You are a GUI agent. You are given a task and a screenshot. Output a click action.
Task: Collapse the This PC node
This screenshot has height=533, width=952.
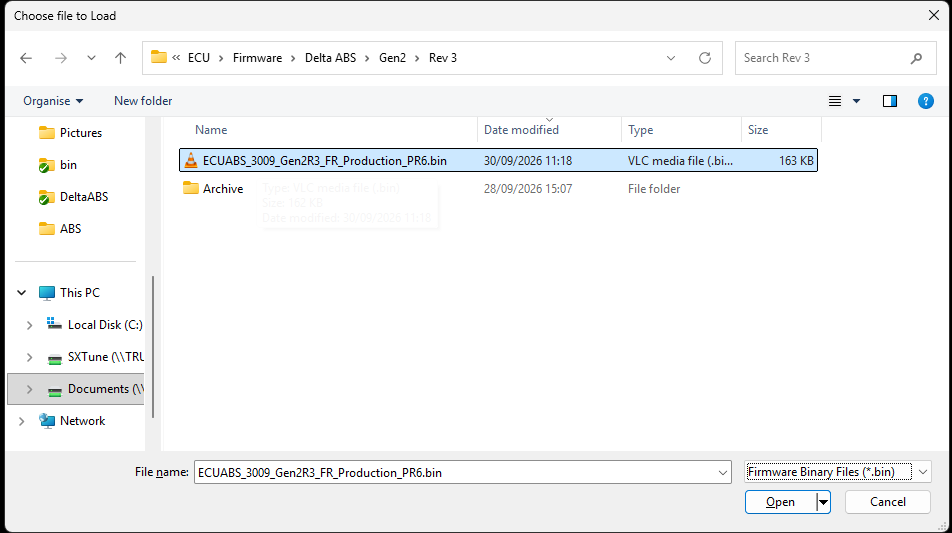tap(22, 293)
